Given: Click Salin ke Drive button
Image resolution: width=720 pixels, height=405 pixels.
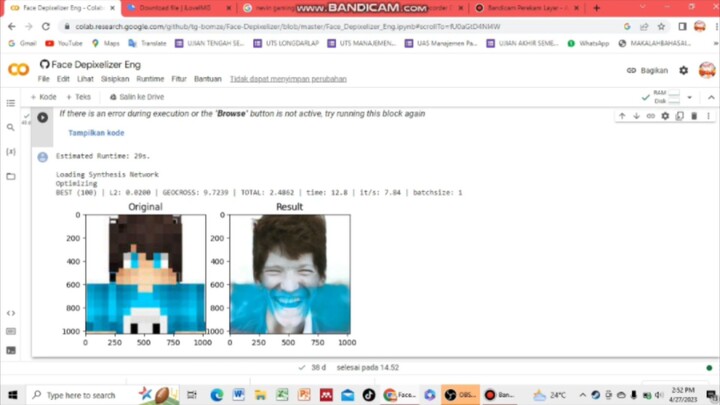Looking at the screenshot, I should [137, 97].
